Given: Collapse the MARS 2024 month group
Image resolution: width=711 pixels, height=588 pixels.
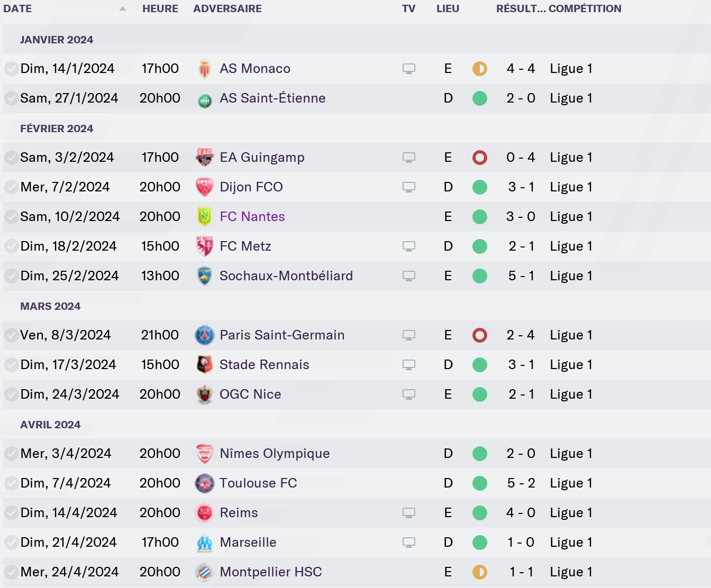Looking at the screenshot, I should (50, 306).
